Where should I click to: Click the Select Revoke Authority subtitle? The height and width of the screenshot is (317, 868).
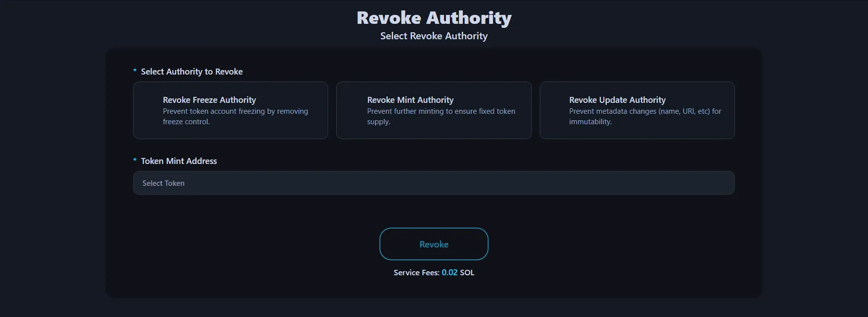tap(434, 36)
